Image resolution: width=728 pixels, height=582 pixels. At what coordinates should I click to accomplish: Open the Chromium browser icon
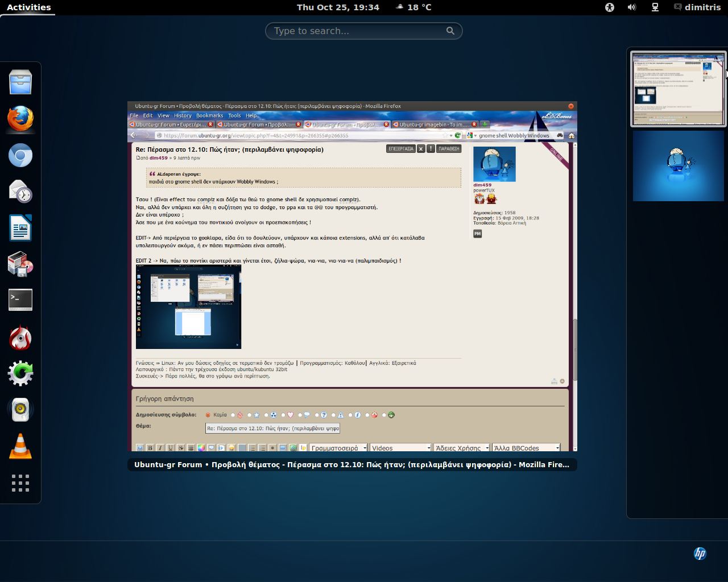(20, 155)
